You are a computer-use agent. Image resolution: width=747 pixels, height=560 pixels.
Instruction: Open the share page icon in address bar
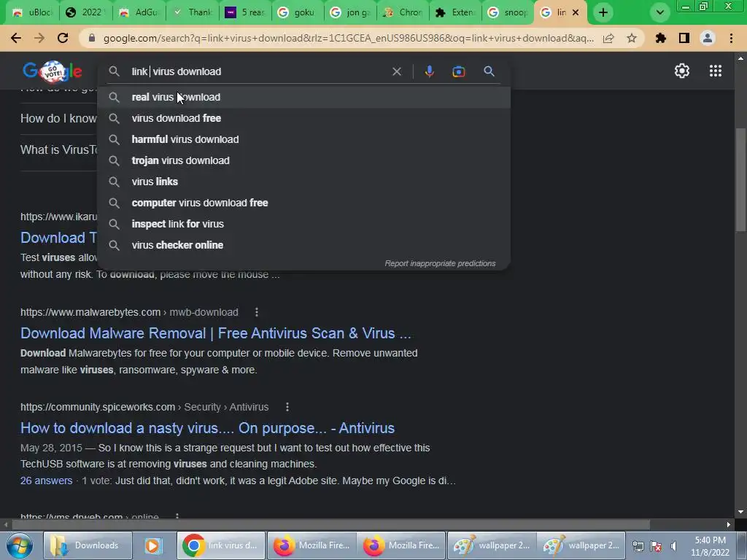pos(608,38)
